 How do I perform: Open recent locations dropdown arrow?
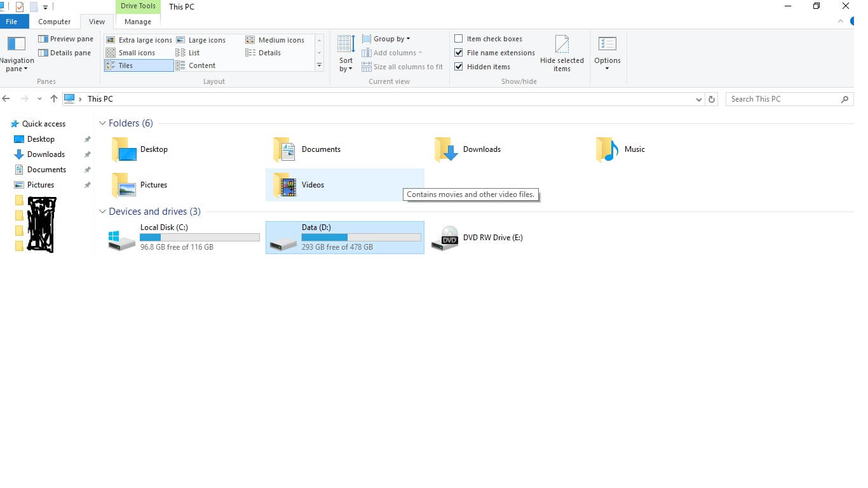[x=39, y=99]
